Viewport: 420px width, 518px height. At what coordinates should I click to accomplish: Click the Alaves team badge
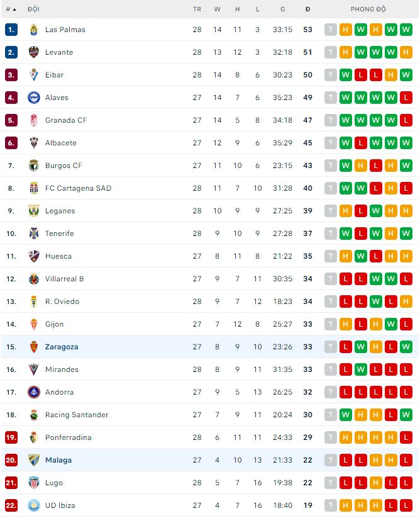click(34, 98)
